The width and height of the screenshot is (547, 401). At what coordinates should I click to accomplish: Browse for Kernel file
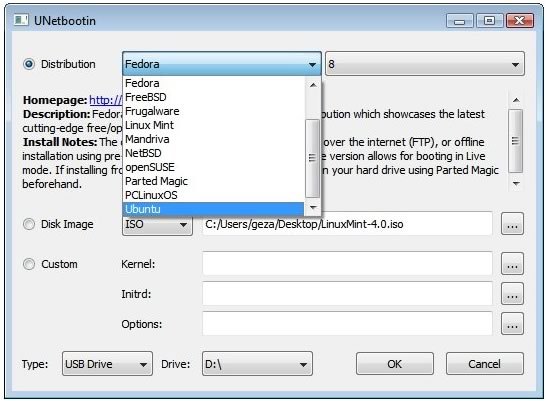[512, 264]
